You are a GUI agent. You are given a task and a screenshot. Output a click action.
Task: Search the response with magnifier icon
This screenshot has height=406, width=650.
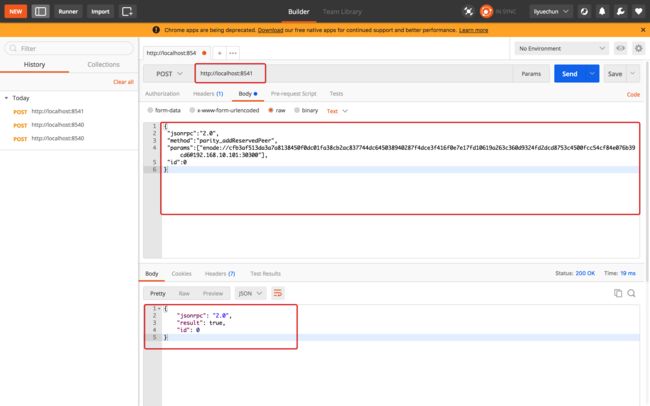(x=631, y=293)
